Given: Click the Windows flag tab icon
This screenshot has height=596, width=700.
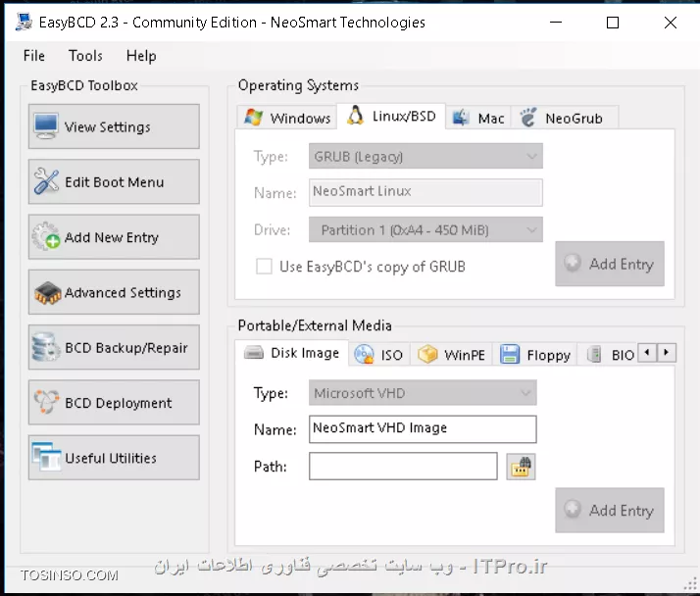Looking at the screenshot, I should [254, 118].
